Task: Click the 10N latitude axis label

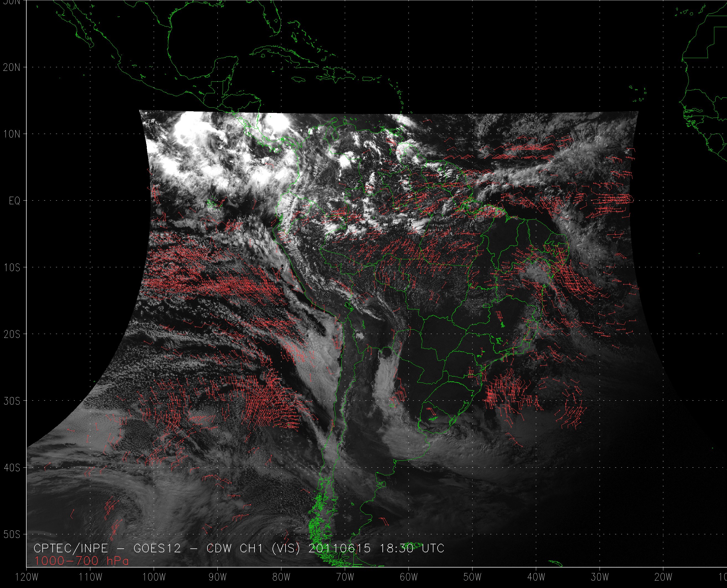Action: pyautogui.click(x=12, y=134)
